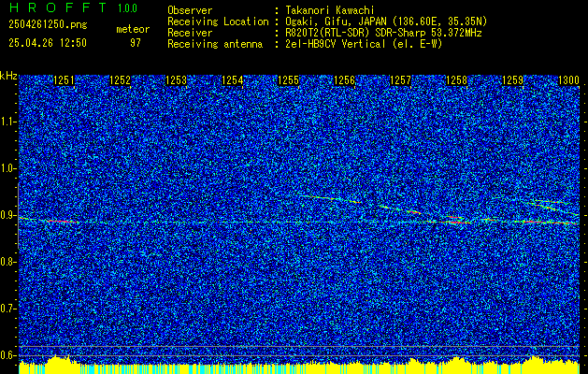
Task: Click the 1258 time marker
Action: pyautogui.click(x=457, y=80)
